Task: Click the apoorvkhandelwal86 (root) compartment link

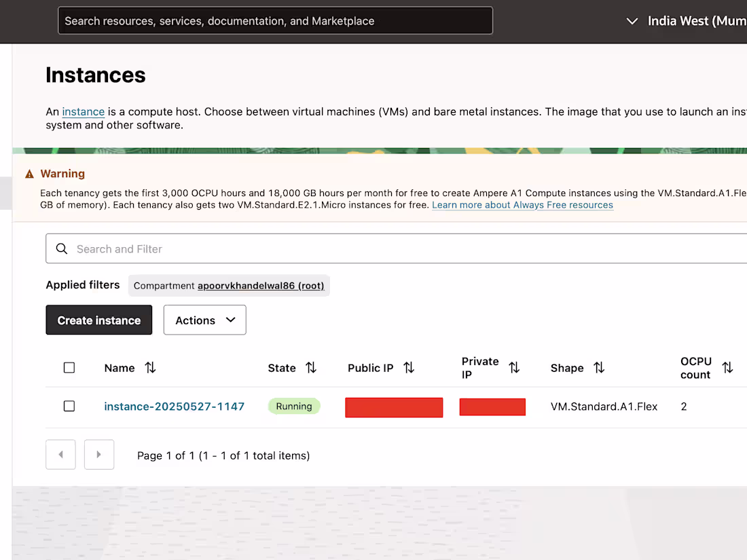Action: pos(261,286)
